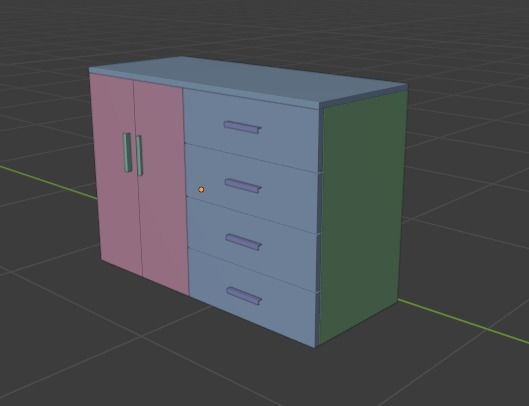Image resolution: width=529 pixels, height=406 pixels.
Task: Click the teal handle on right door
Action: pyautogui.click(x=139, y=156)
